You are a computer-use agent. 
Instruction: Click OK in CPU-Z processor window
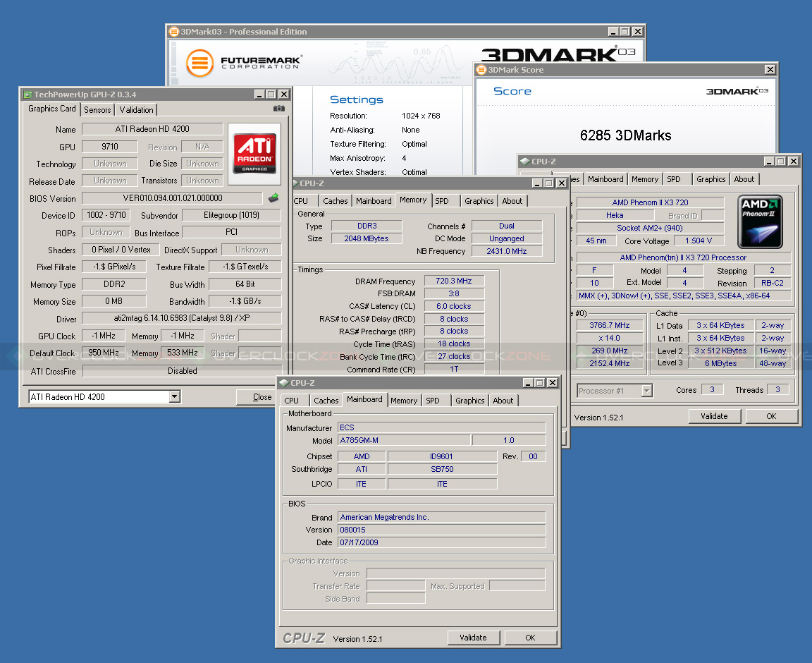[771, 416]
